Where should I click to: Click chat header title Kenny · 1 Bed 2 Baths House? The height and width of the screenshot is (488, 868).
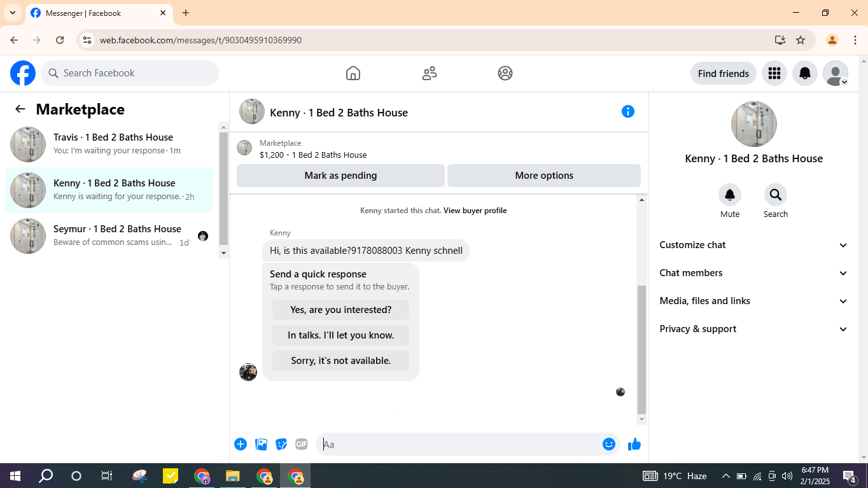[339, 113]
